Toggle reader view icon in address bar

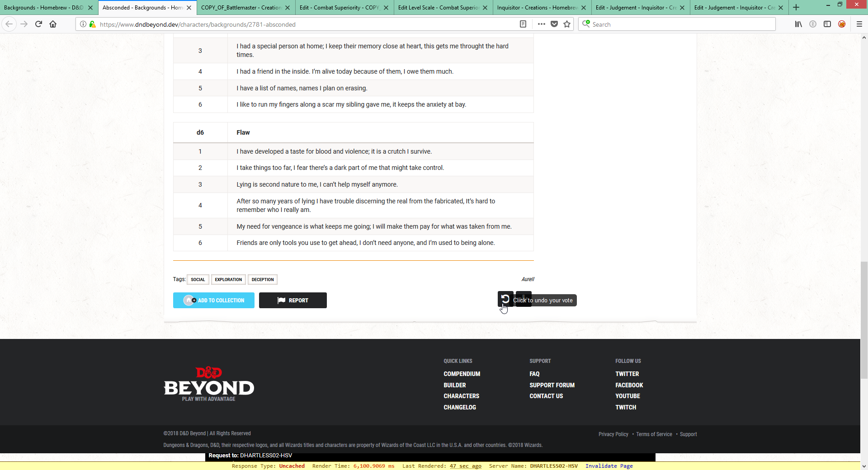click(523, 24)
